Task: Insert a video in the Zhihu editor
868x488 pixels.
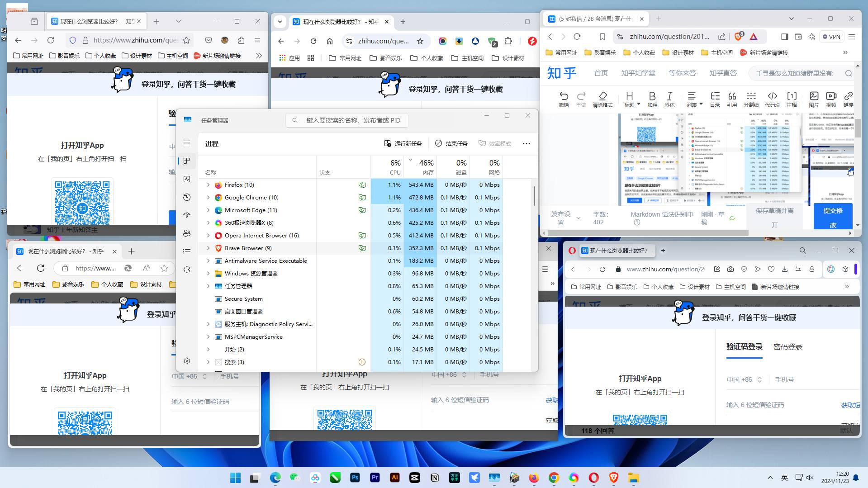Action: (831, 99)
